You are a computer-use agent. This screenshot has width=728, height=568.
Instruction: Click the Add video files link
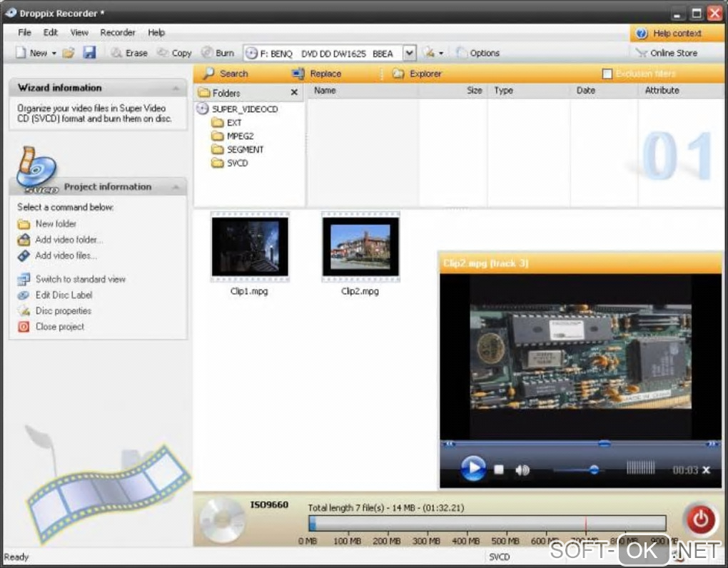66,255
